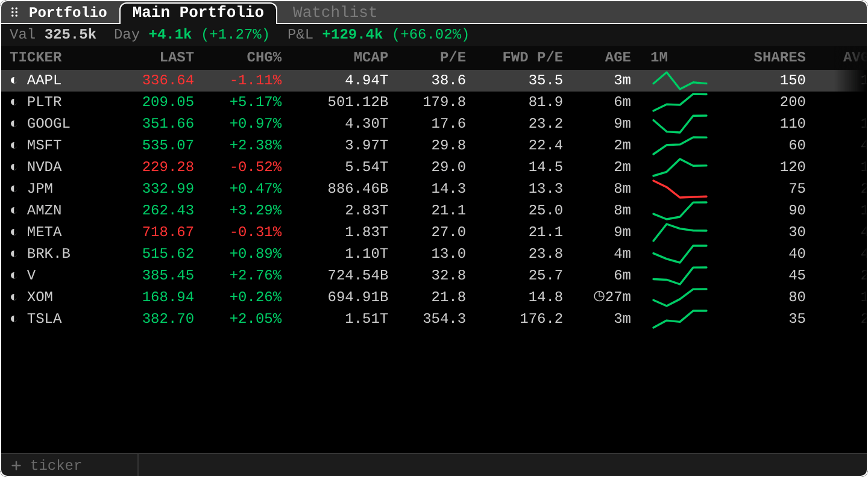Click the half-circle marker next to META
The height and width of the screenshot is (477, 868).
[x=14, y=232]
